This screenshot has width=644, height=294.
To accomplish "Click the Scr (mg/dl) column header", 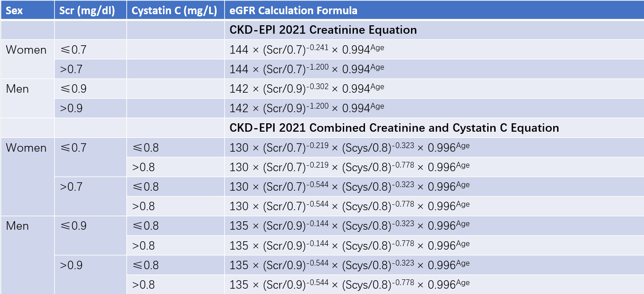I will (87, 11).
